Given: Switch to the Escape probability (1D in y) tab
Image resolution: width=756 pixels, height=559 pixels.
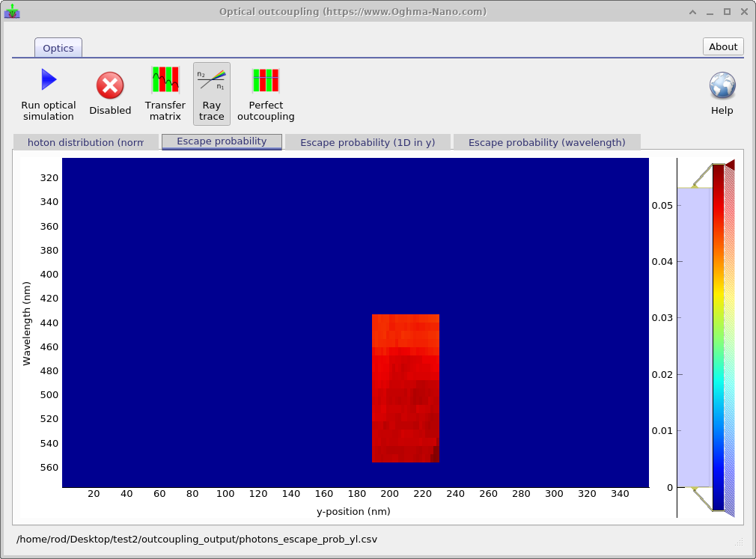Looking at the screenshot, I should click(368, 141).
